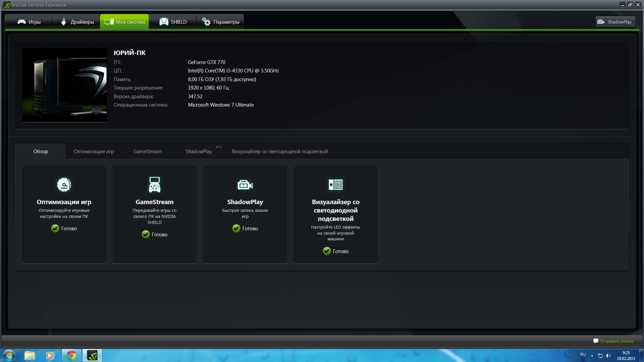This screenshot has width=644, height=362.
Task: Restore down the GeForce Experience window
Action: 630,5
